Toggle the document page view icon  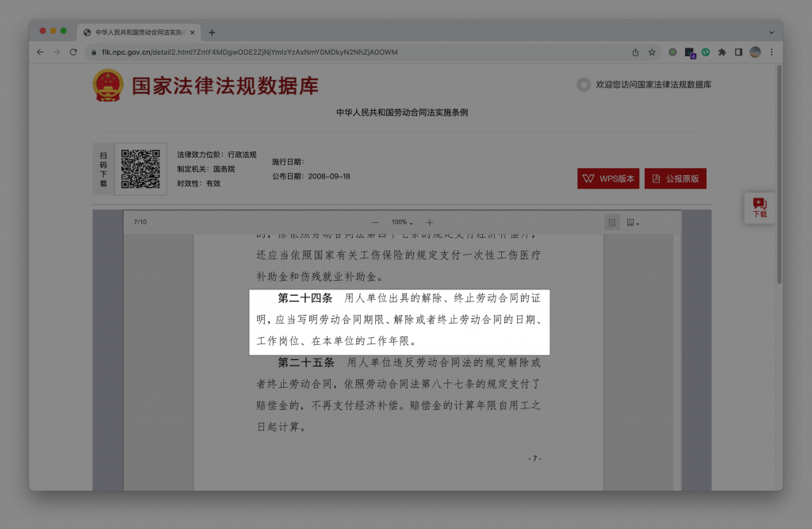(x=612, y=223)
